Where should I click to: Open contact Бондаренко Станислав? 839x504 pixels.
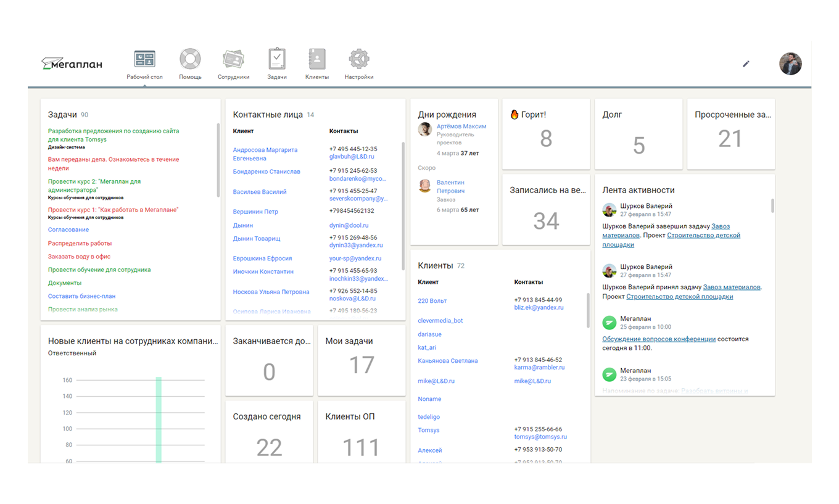(x=267, y=171)
